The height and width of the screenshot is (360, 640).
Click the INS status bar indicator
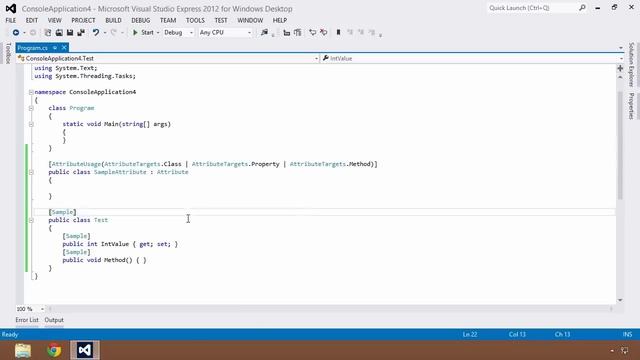627,334
